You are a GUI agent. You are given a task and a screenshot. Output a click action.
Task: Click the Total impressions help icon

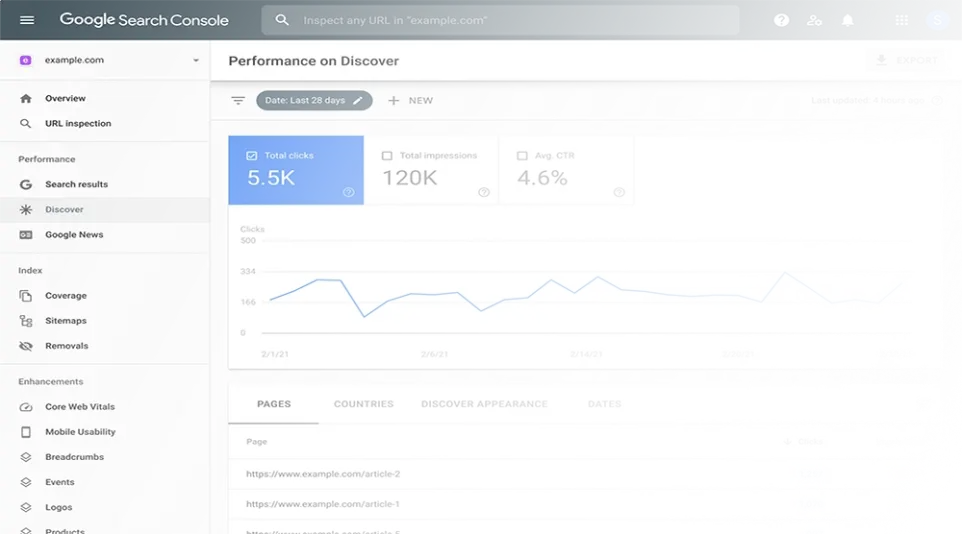[484, 192]
